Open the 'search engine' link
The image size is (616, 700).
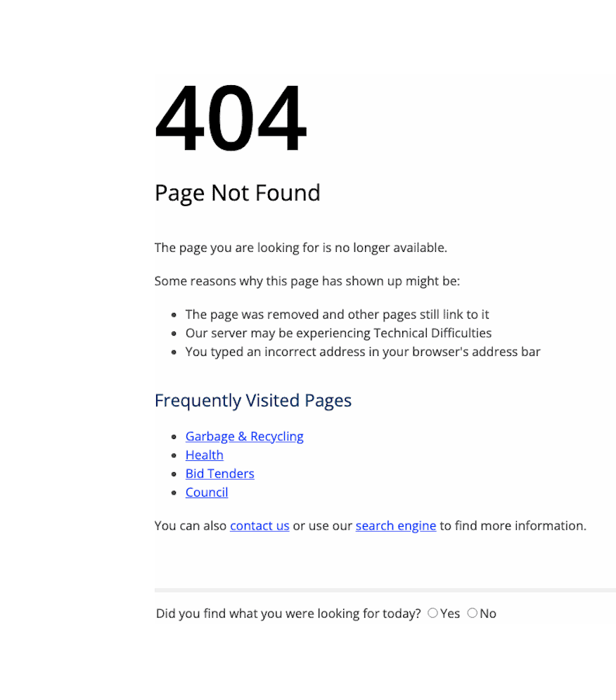click(x=396, y=526)
